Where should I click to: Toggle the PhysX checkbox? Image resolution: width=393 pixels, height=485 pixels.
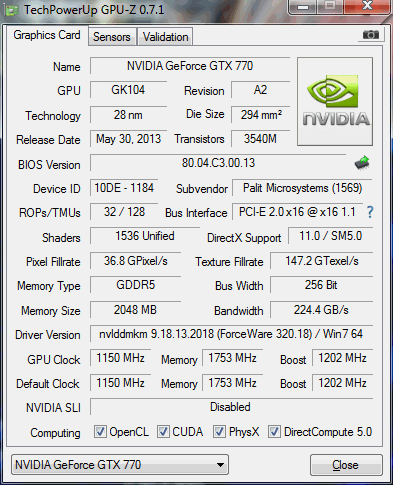(x=219, y=432)
